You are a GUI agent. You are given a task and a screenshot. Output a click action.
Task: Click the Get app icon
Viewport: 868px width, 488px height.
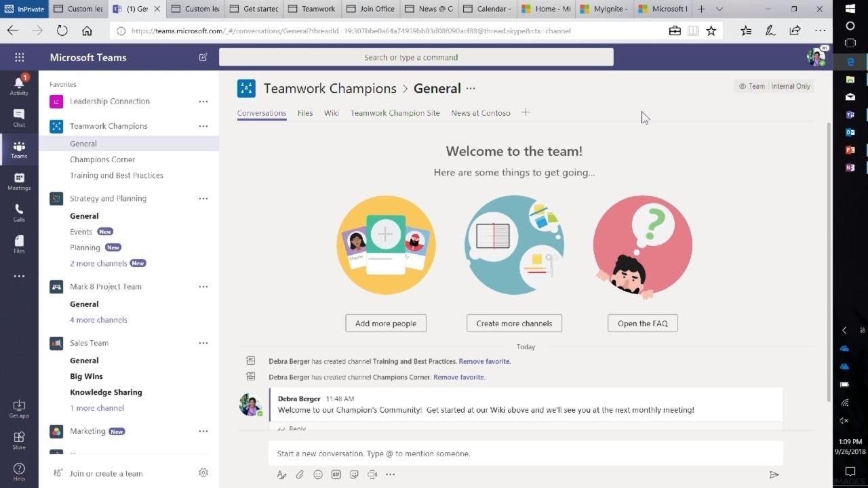[x=19, y=409]
